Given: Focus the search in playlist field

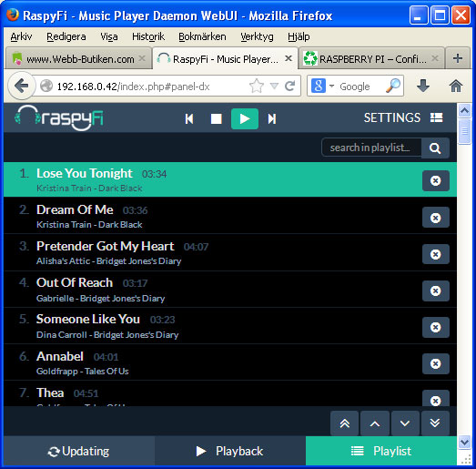Looking at the screenshot, I should pyautogui.click(x=371, y=148).
